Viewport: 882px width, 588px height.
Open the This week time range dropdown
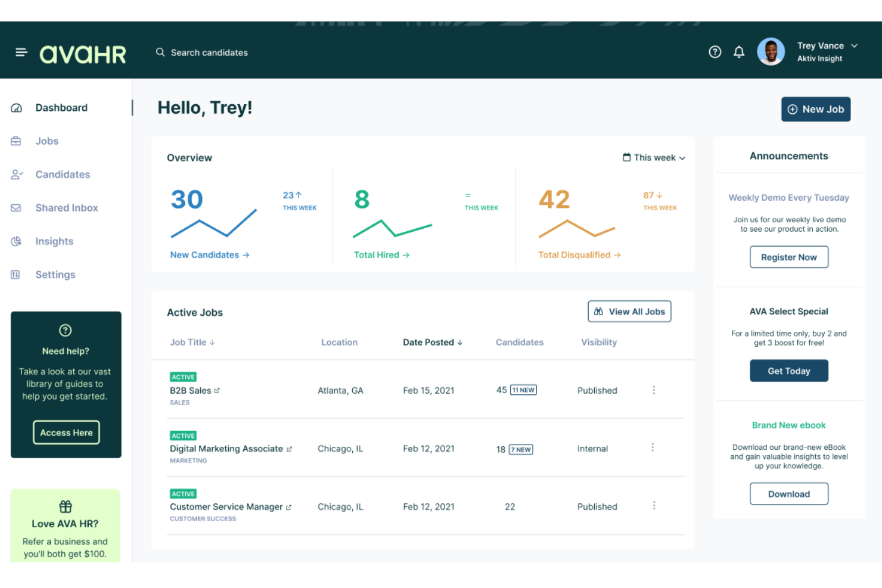coord(654,157)
